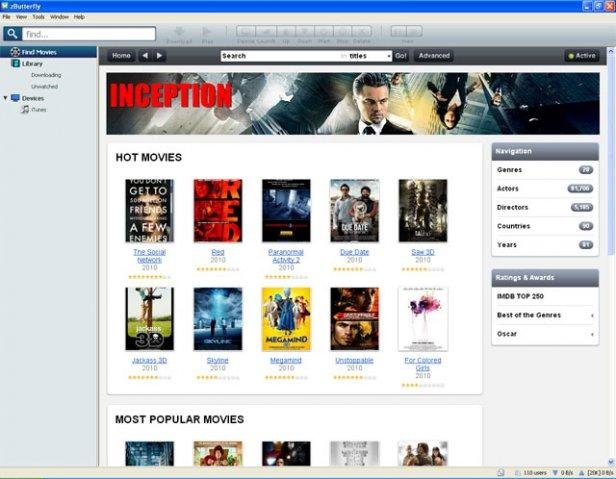This screenshot has height=479, width=616.
Task: Click the download speed down-arrow icon
Action: (x=555, y=473)
